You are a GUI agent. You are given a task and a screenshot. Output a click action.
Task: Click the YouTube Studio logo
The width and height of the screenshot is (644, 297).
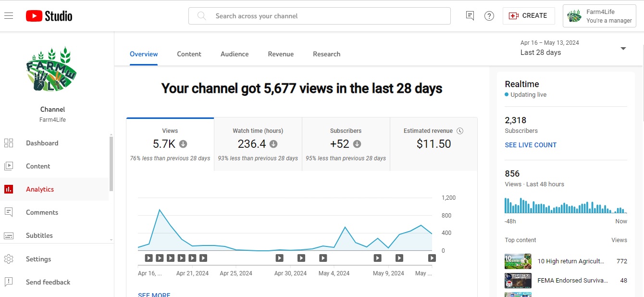click(49, 16)
